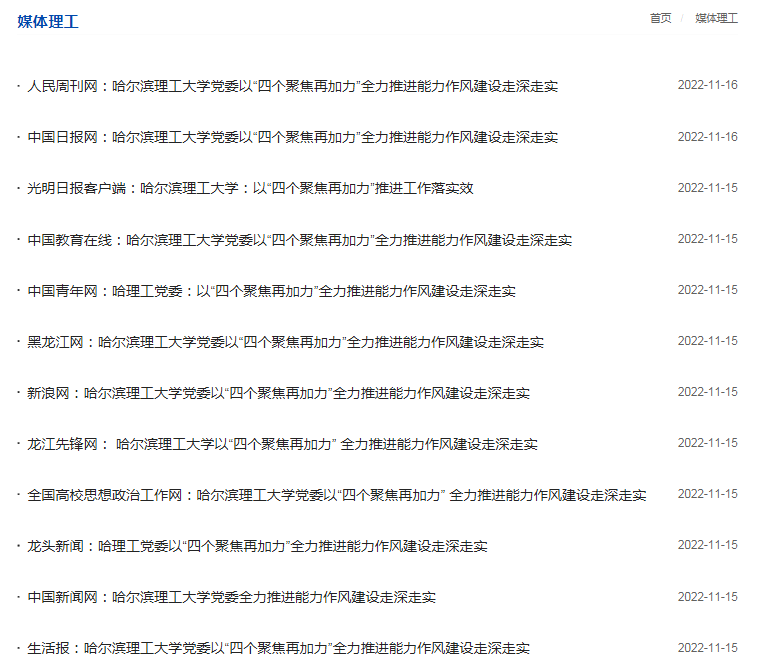Click the 新浪网 news headline
757x668 pixels.
coord(278,393)
